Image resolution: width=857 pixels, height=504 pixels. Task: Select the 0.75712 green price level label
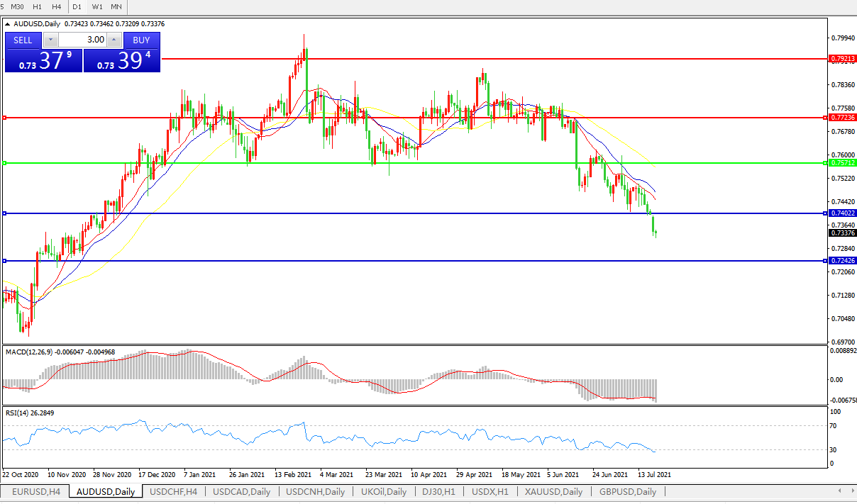842,163
